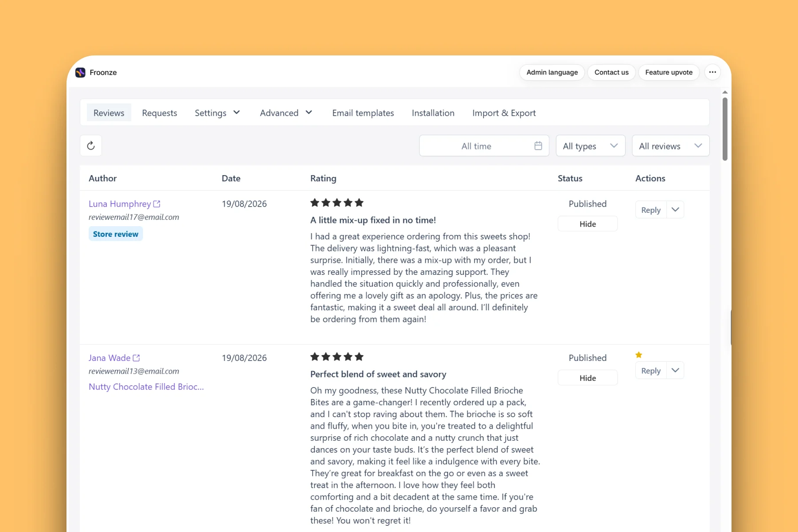Go to the Email templates tab
Image resolution: width=798 pixels, height=532 pixels.
tap(363, 113)
